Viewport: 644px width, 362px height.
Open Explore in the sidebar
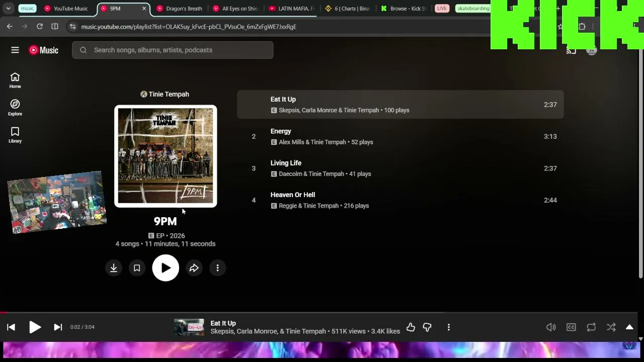point(15,108)
